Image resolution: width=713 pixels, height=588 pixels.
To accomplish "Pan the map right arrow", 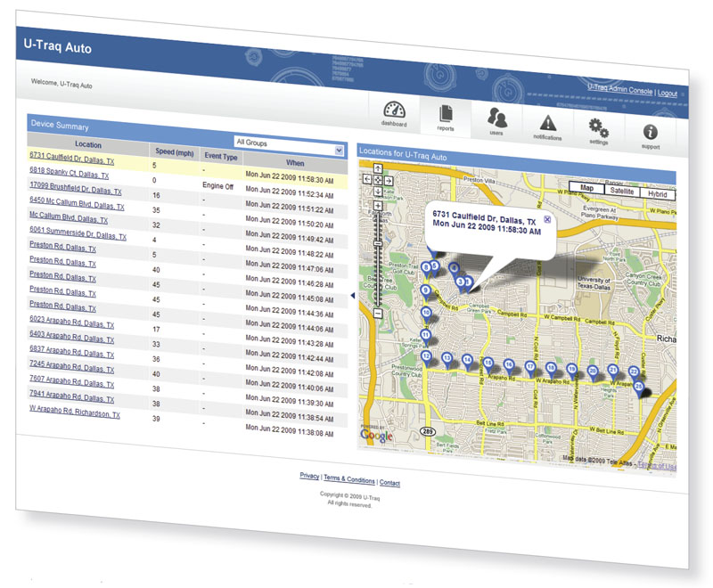I will 389,180.
